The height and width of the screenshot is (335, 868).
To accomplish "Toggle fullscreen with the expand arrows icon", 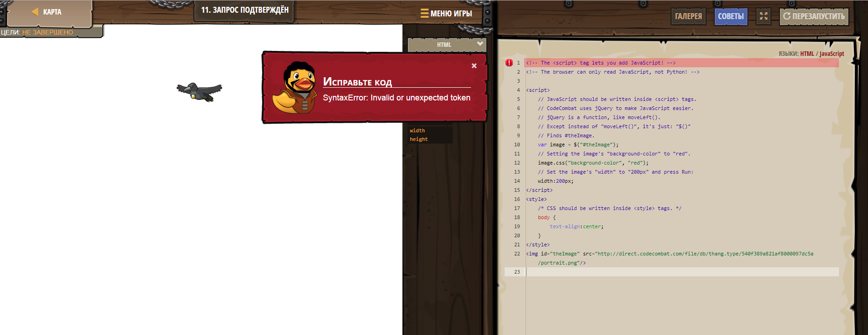I will tap(764, 16).
